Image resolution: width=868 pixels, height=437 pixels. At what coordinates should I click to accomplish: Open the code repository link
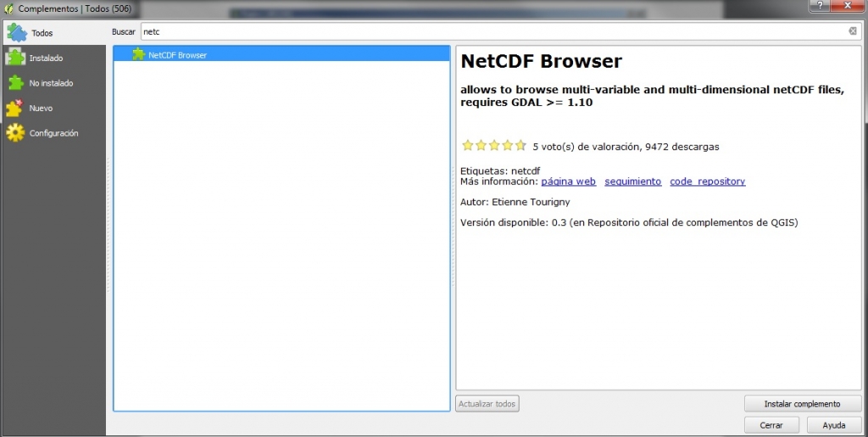coord(707,182)
